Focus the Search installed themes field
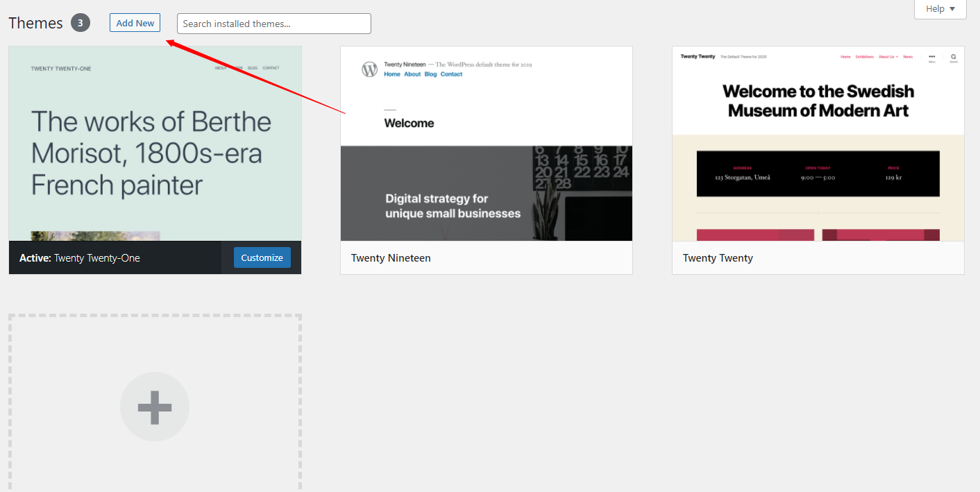 point(274,24)
